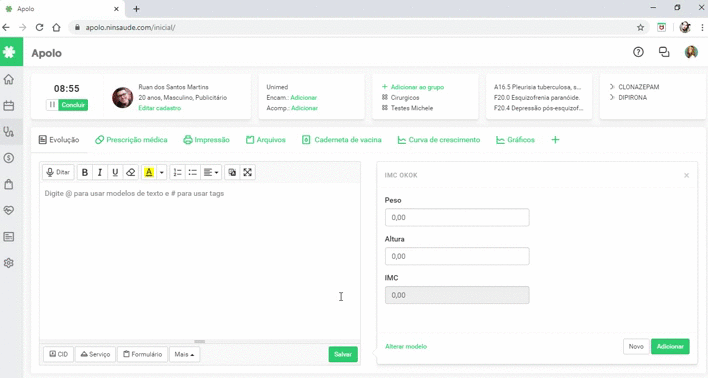
Task: Apply underline formatting in editor
Action: (115, 173)
